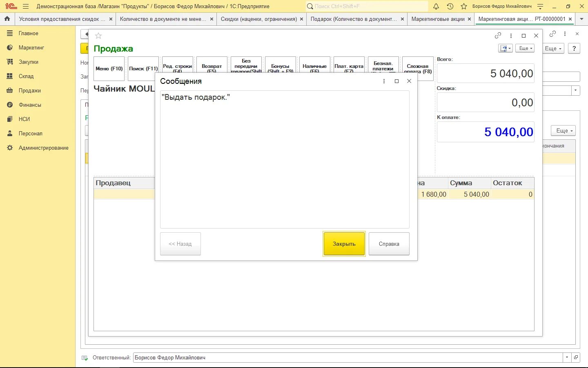This screenshot has width=588, height=368.
Task: Open the Ответственный field open-form icon
Action: 576,357
